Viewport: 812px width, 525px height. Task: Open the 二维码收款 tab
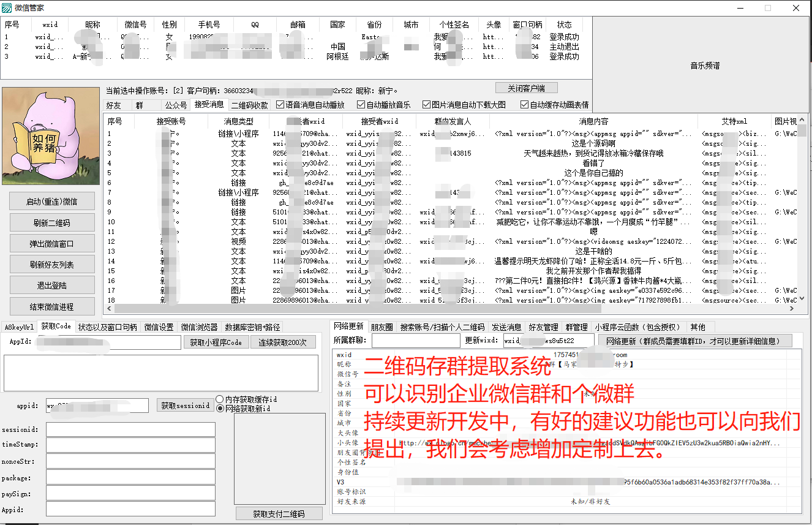click(x=249, y=105)
